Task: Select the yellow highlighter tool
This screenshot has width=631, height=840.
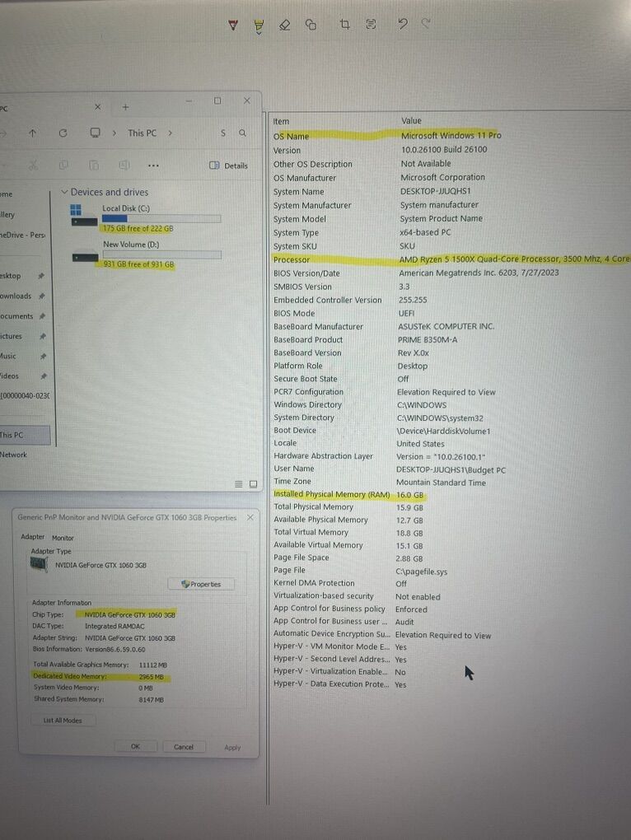Action: point(259,25)
